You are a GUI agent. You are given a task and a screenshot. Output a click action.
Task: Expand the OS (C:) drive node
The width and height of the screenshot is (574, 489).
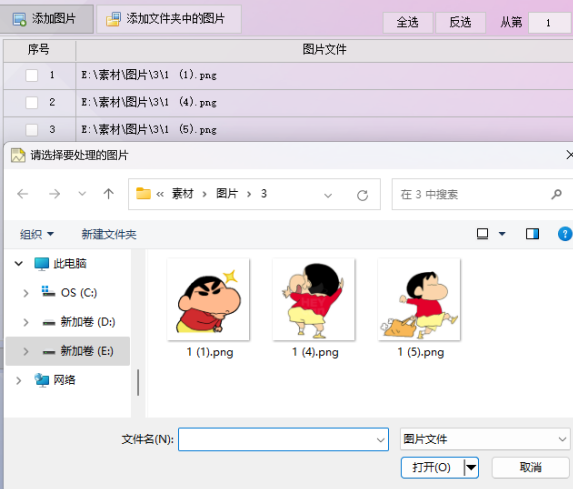pos(26,293)
